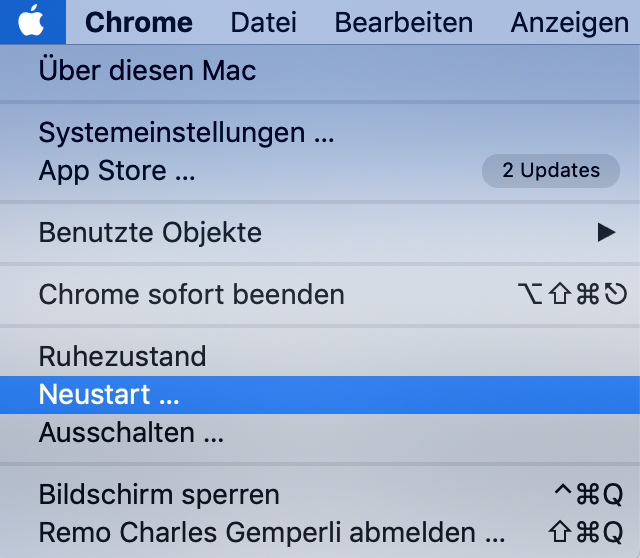Choose Remo Charles Gemperli abmelden …
This screenshot has height=558, width=640.
coord(320,533)
